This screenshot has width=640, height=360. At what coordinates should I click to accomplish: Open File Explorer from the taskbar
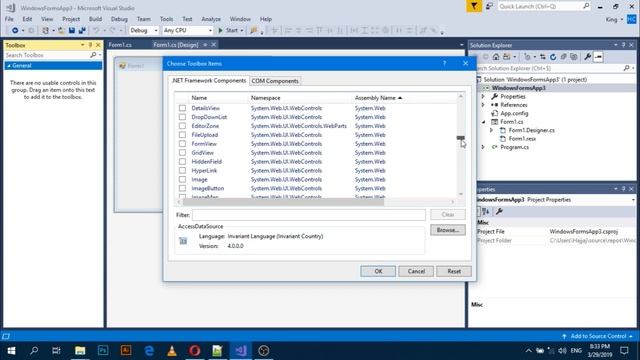tap(80, 350)
